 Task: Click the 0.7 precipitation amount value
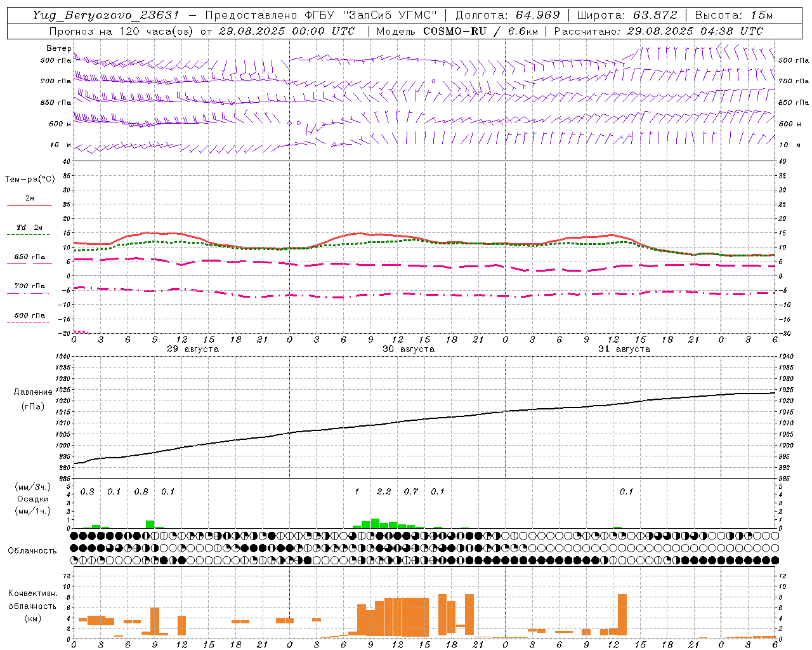point(411,492)
